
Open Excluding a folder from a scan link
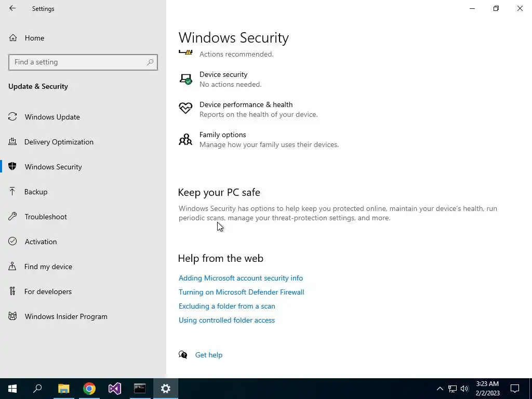[227, 306]
